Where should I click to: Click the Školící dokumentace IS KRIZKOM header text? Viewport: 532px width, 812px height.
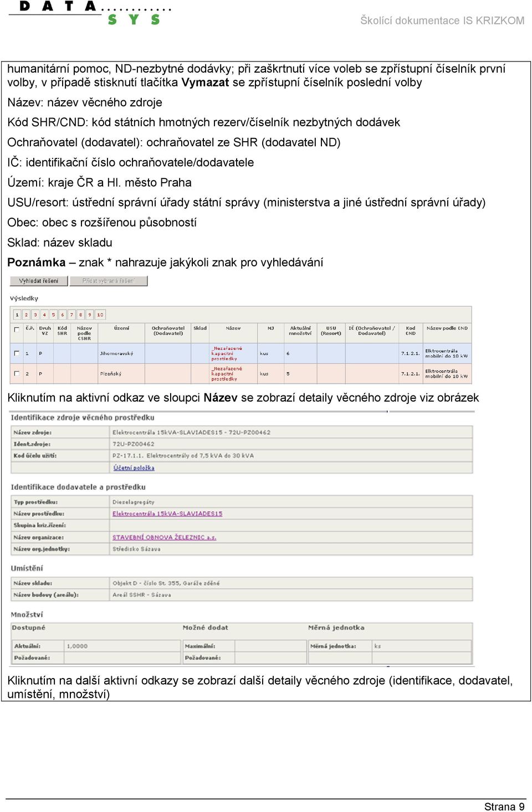click(x=442, y=20)
